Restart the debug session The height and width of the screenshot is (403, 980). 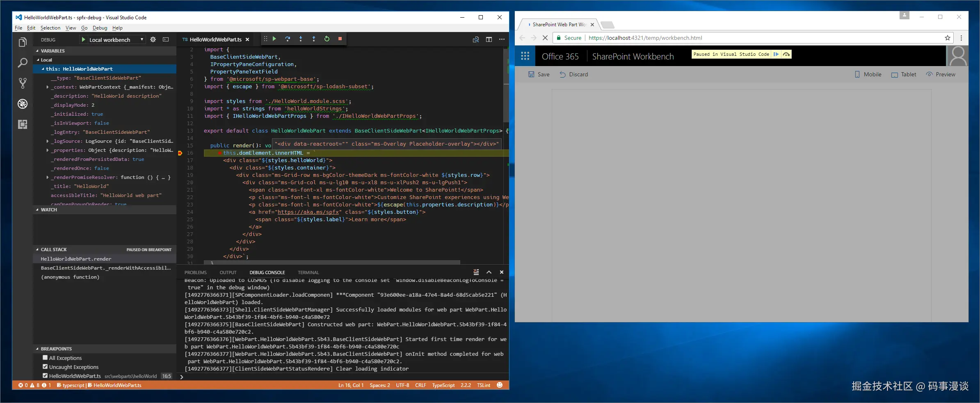click(327, 39)
